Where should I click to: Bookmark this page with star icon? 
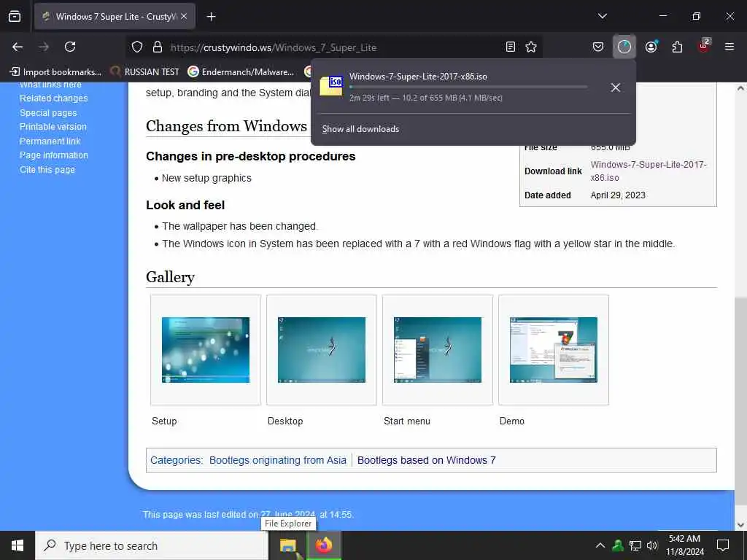[x=531, y=47]
